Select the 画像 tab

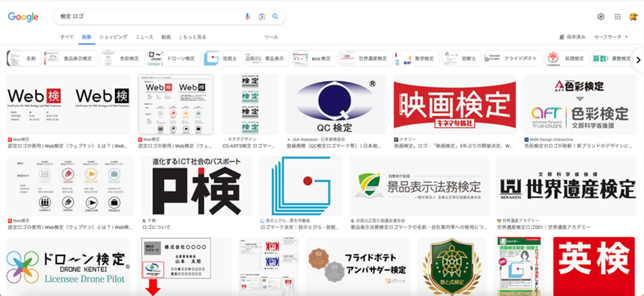point(86,37)
